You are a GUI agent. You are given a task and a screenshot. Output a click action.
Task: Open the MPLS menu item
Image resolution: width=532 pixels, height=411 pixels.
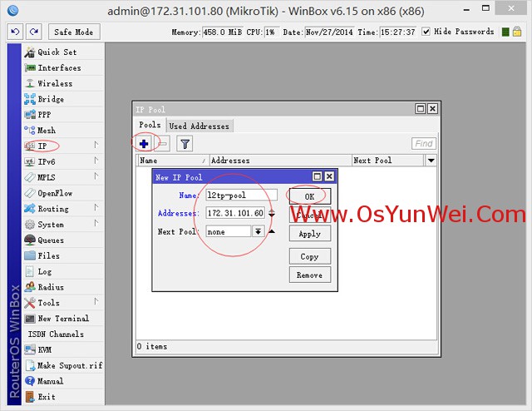pos(63,177)
